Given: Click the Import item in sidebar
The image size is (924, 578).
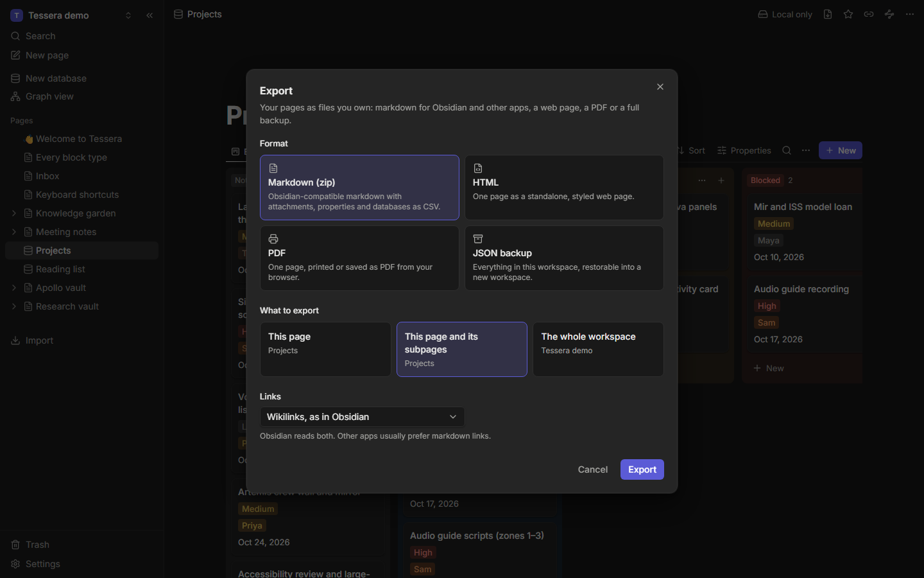Looking at the screenshot, I should (81, 340).
